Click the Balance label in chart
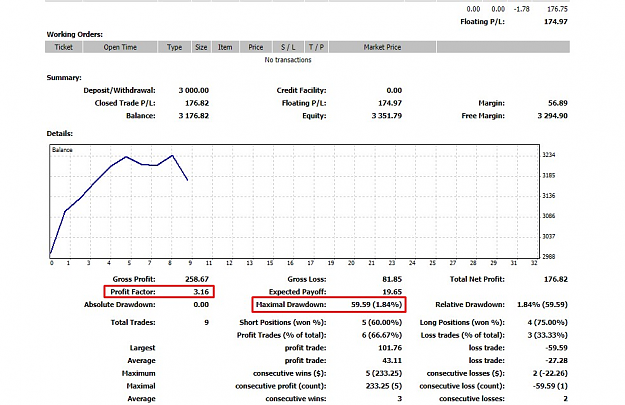 (62, 150)
